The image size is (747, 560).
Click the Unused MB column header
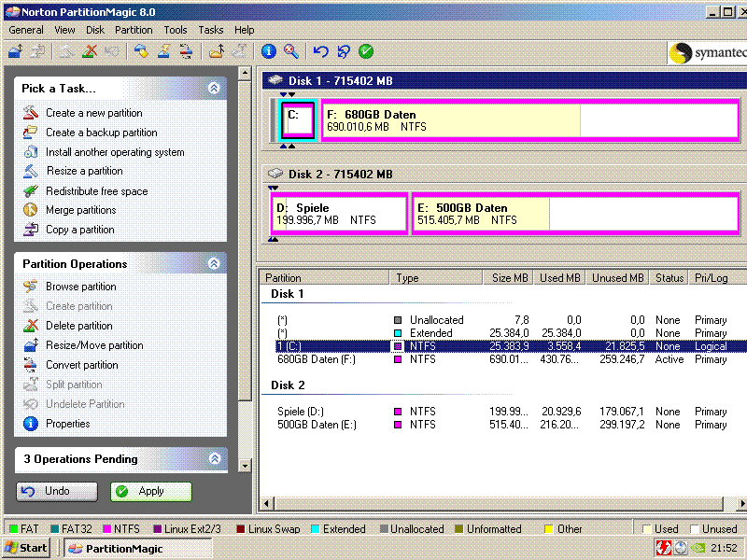(x=617, y=277)
